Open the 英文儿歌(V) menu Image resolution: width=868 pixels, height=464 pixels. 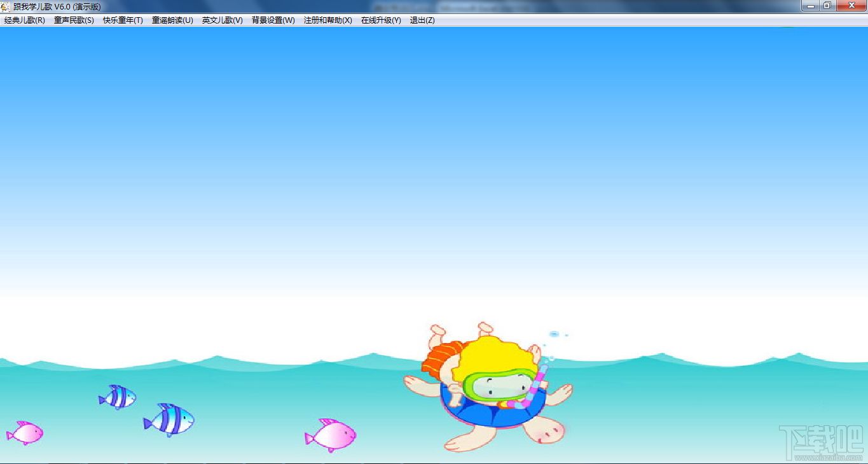pos(223,20)
